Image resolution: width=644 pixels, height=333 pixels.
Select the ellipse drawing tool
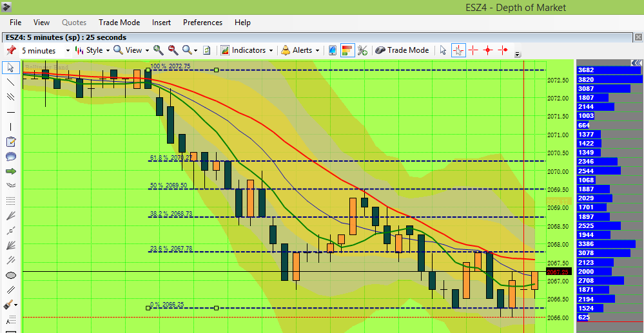11,275
